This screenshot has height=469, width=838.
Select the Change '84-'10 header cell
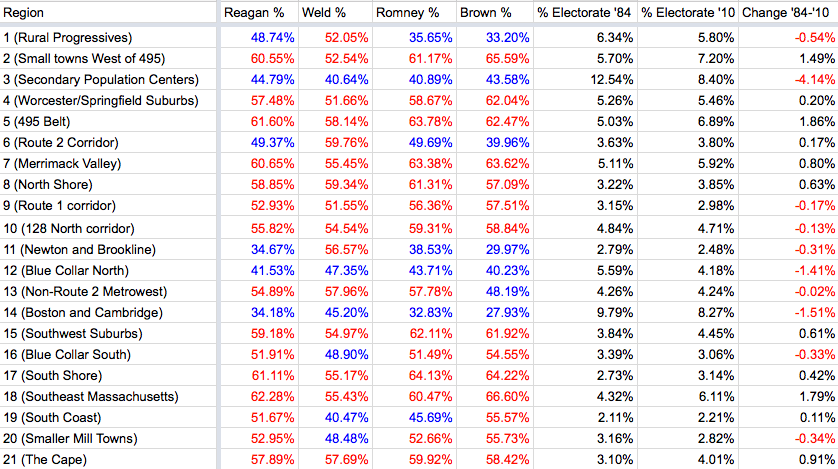(788, 13)
